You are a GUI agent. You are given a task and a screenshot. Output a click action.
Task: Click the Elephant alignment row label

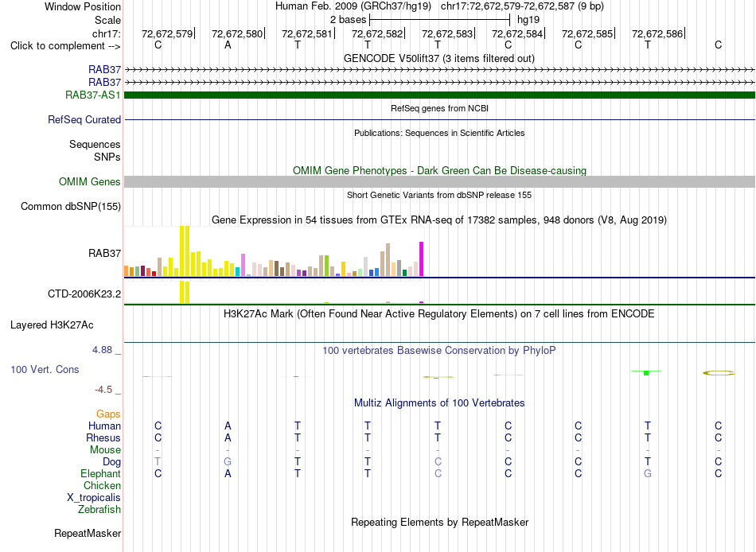pos(100,473)
